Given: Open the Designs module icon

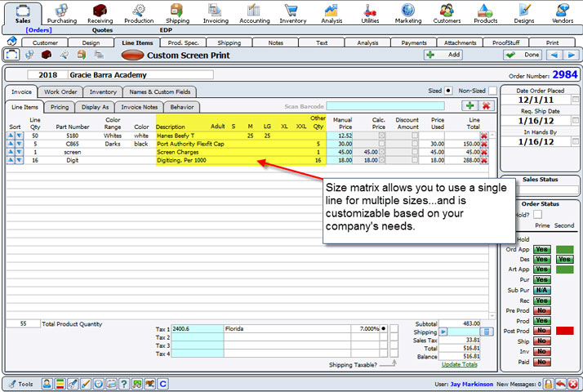Looking at the screenshot, I should tap(524, 14).
